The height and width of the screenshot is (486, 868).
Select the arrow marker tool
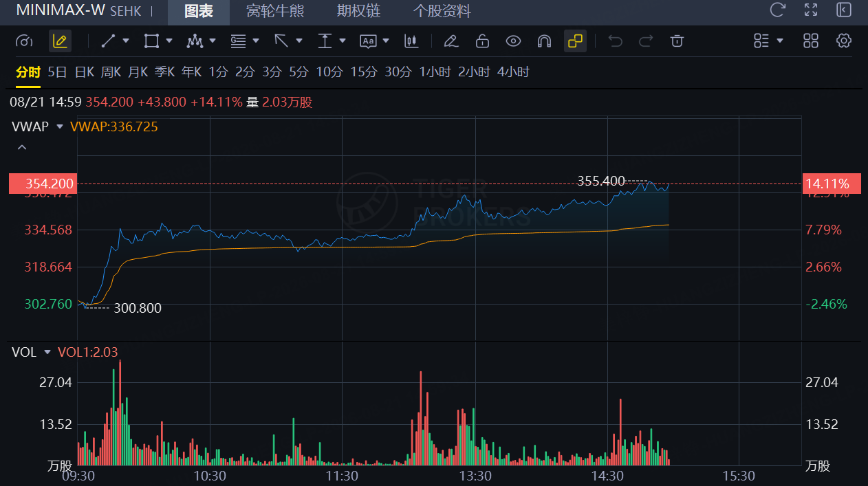tap(281, 41)
